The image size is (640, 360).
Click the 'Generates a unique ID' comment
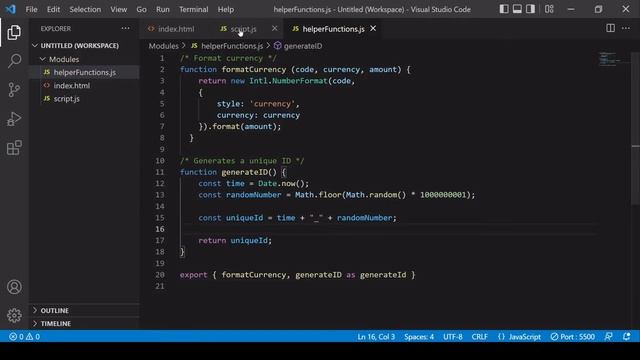(242, 160)
